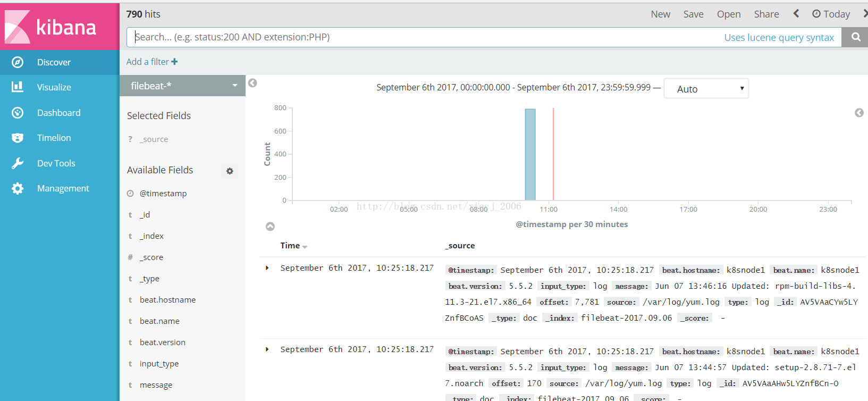
Task: Select the beat.version field
Action: 163,342
